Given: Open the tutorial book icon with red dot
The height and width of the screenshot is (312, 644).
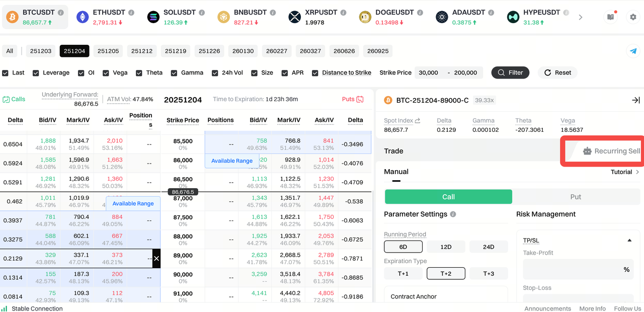Looking at the screenshot, I should tap(610, 17).
